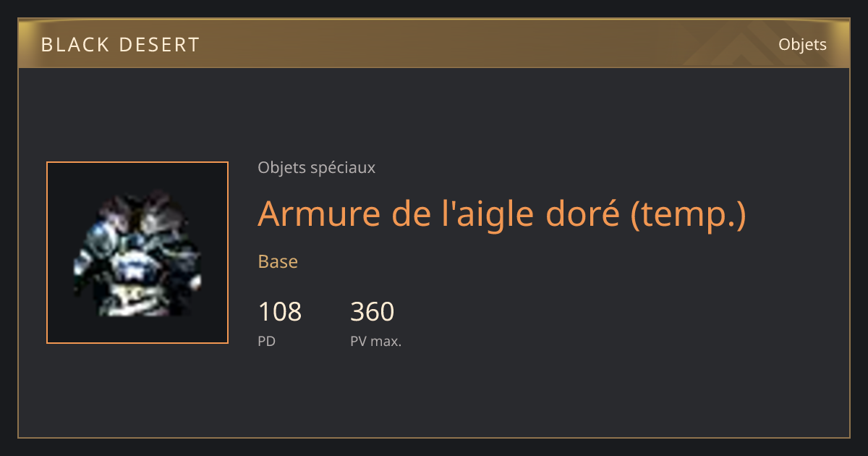868x456 pixels.
Task: Select the PD stat label
Action: tap(267, 341)
